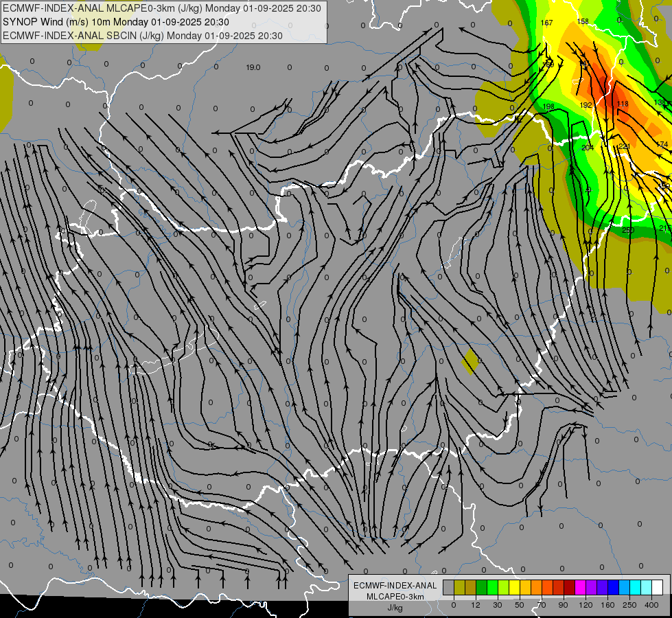Click the legend tick label 70

[x=542, y=605]
